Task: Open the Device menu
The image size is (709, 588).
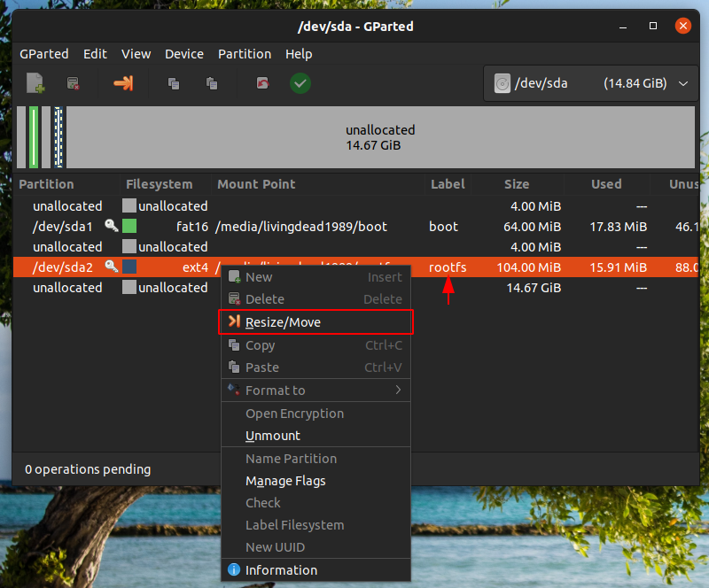Action: [x=184, y=54]
